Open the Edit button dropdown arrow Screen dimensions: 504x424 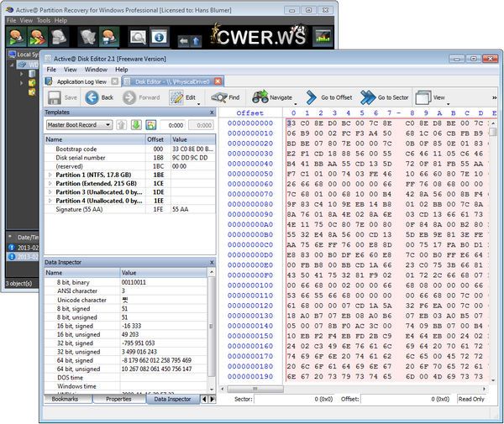198,104
